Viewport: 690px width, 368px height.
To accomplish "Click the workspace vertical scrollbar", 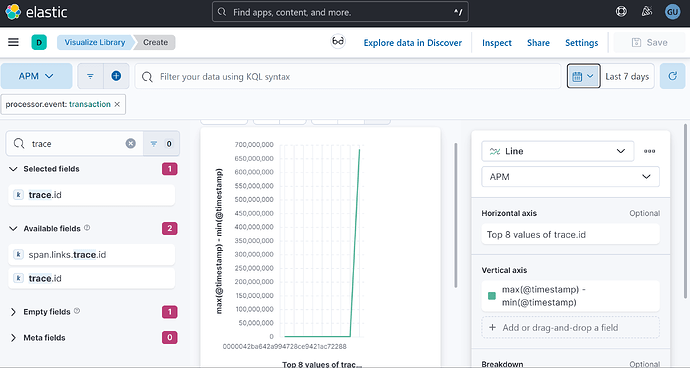I will [x=455, y=215].
